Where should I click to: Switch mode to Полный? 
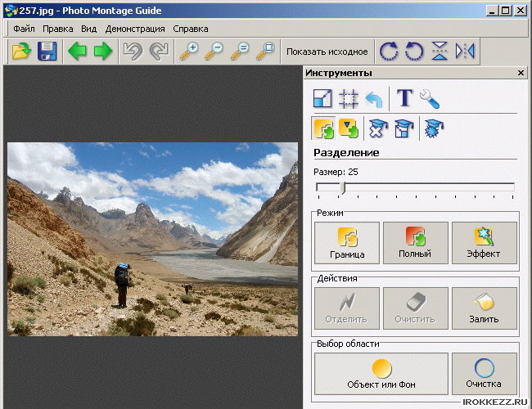pos(416,243)
